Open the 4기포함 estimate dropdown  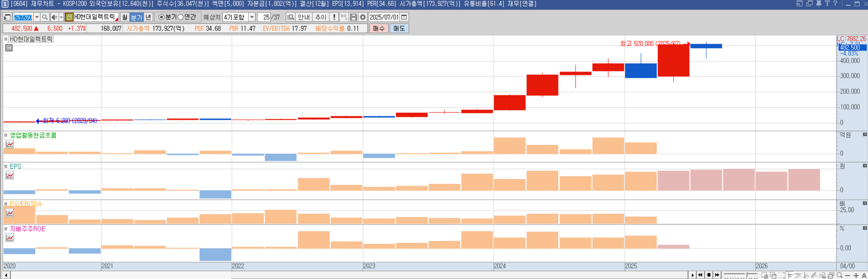[x=252, y=17]
